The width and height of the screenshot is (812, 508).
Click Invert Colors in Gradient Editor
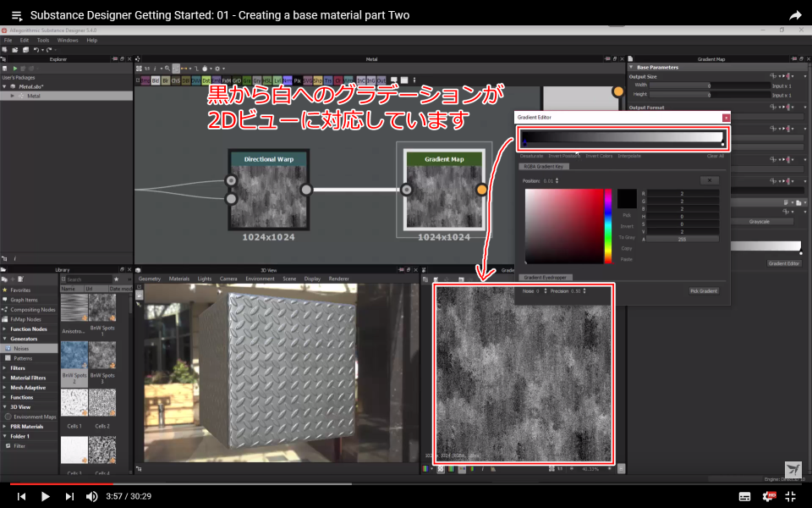tap(599, 156)
